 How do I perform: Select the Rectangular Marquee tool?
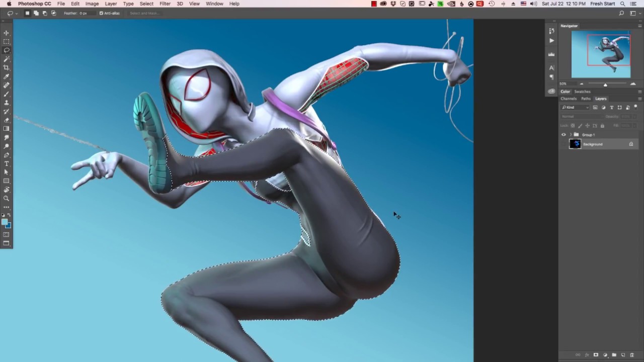pos(7,42)
